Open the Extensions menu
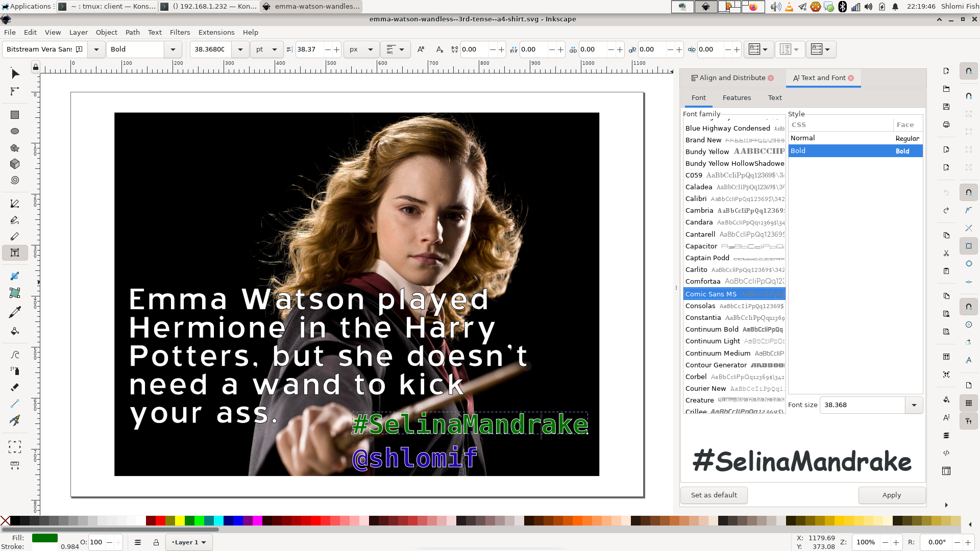 pyautogui.click(x=216, y=32)
